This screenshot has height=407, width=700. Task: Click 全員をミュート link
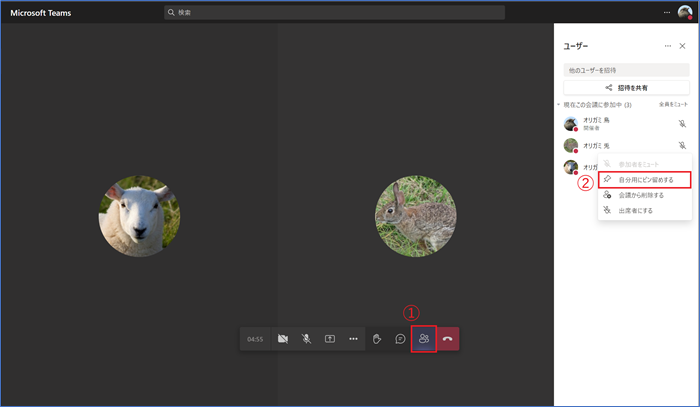(x=674, y=104)
